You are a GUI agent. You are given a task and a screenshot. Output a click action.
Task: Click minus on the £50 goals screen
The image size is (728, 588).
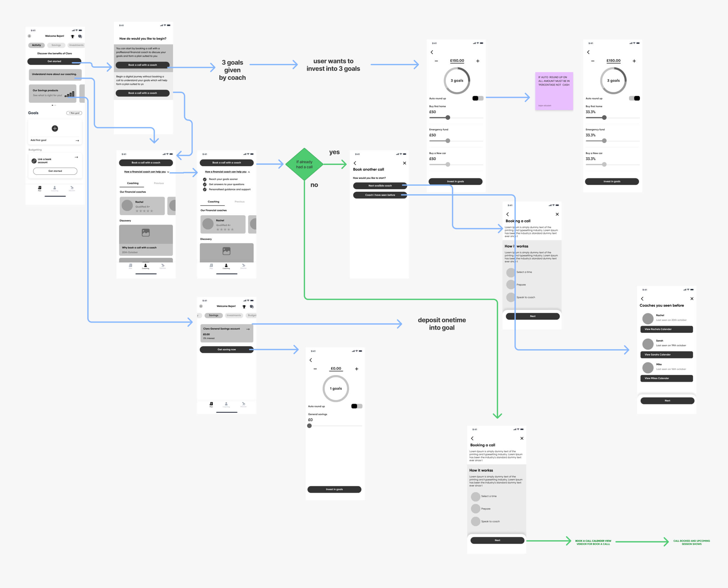(436, 61)
